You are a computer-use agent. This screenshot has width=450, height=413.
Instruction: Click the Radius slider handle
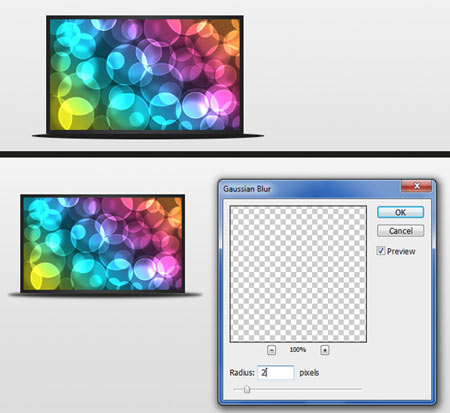247,389
